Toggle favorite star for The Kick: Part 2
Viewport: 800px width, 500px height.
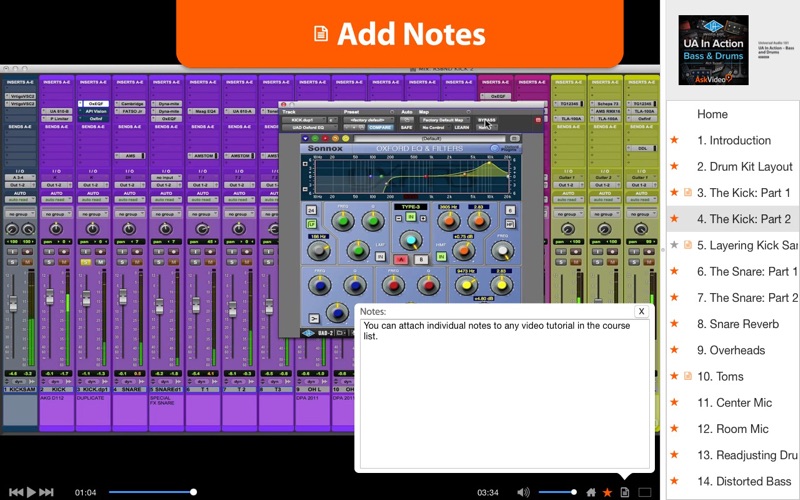[674, 218]
